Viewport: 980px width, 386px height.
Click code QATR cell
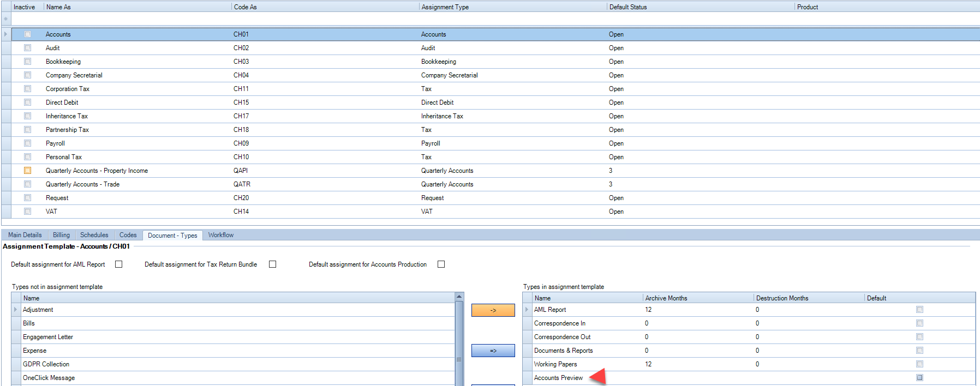[x=242, y=184]
